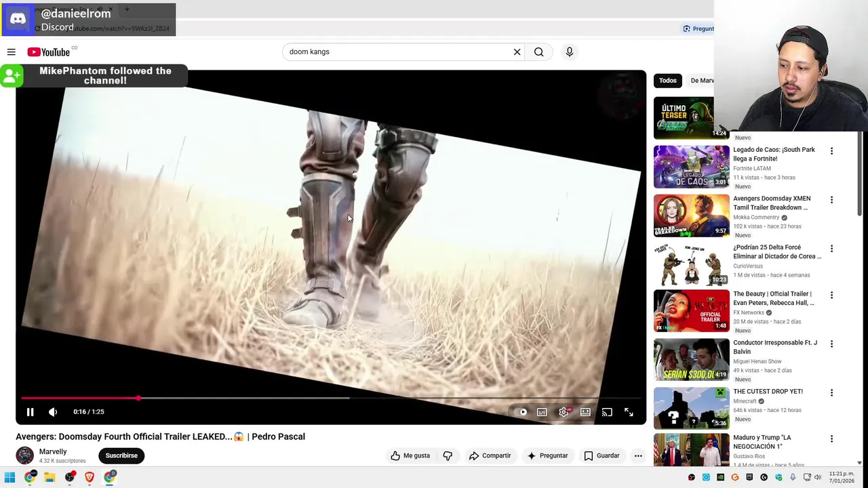This screenshot has height=488, width=868.
Task: Open Marvelly channel avatar
Action: (25, 455)
